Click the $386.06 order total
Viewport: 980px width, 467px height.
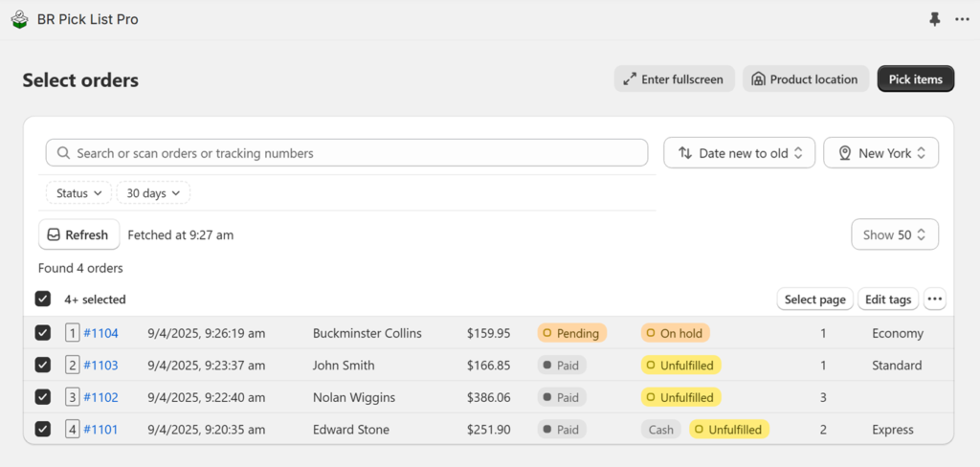(488, 397)
